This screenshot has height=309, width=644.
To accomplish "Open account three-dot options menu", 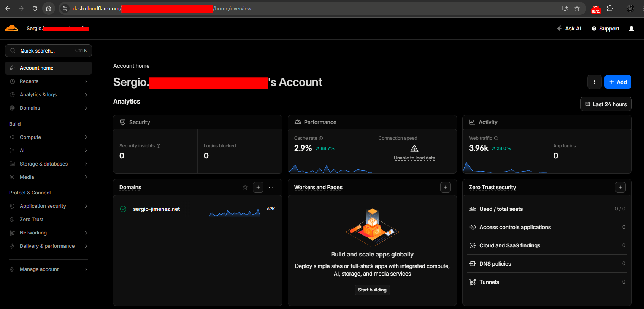I will click(x=595, y=82).
